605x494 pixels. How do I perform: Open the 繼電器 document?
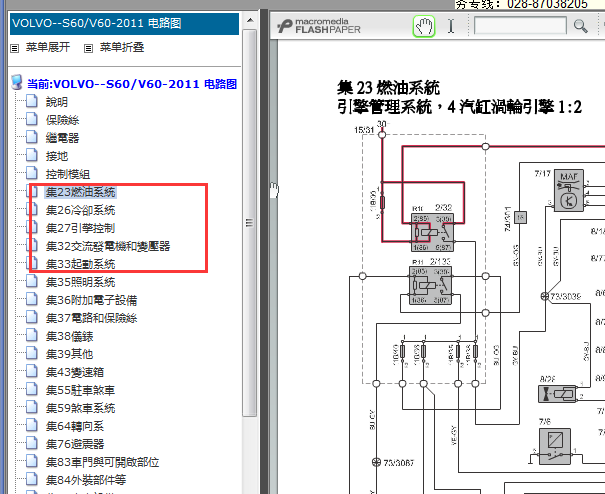point(62,138)
